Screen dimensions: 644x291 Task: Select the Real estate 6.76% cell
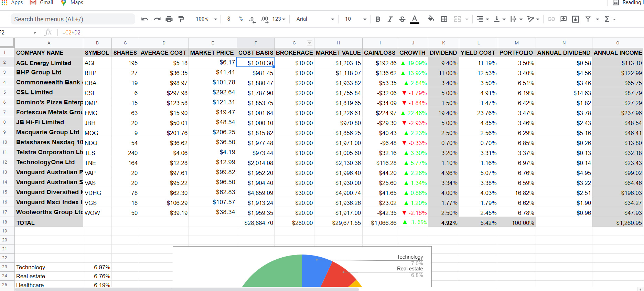(97, 276)
